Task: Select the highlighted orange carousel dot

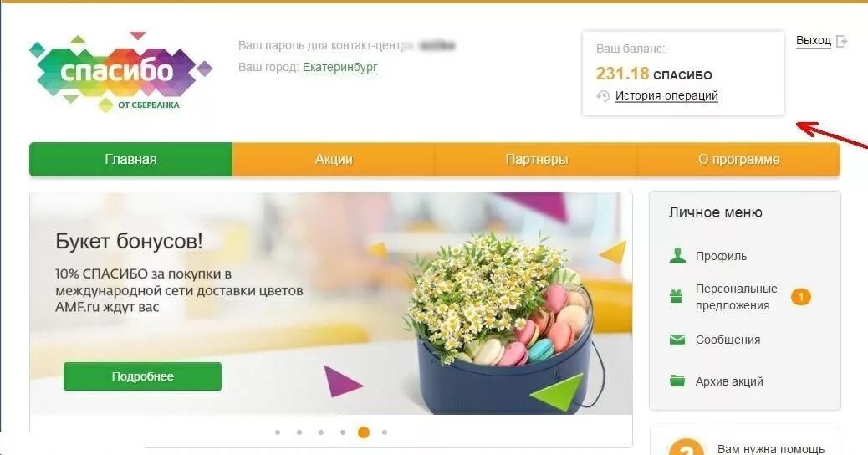Action: pyautogui.click(x=364, y=432)
